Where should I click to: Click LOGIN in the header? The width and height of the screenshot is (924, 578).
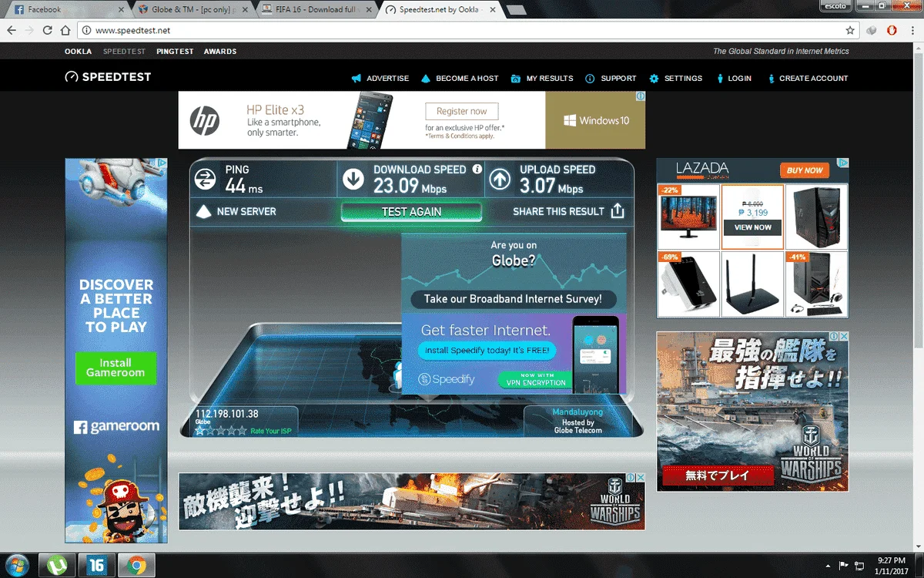coord(733,78)
